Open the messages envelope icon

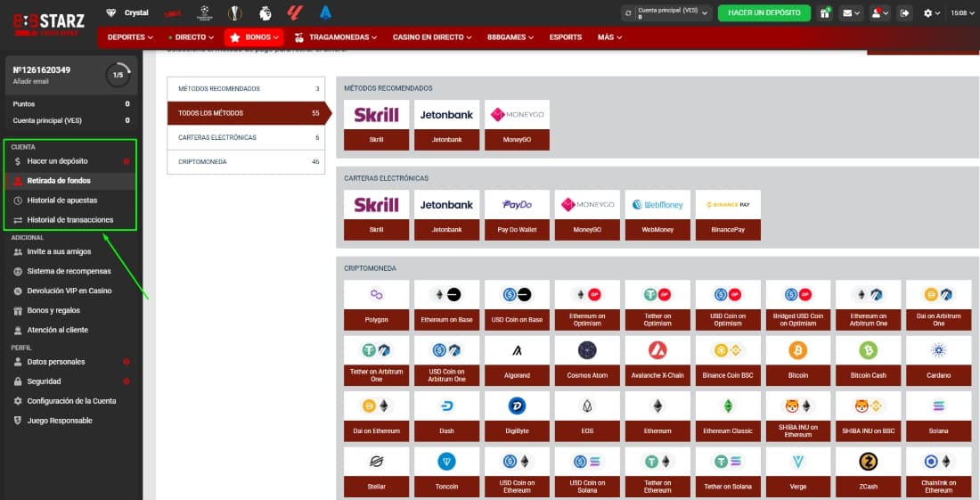tap(851, 13)
